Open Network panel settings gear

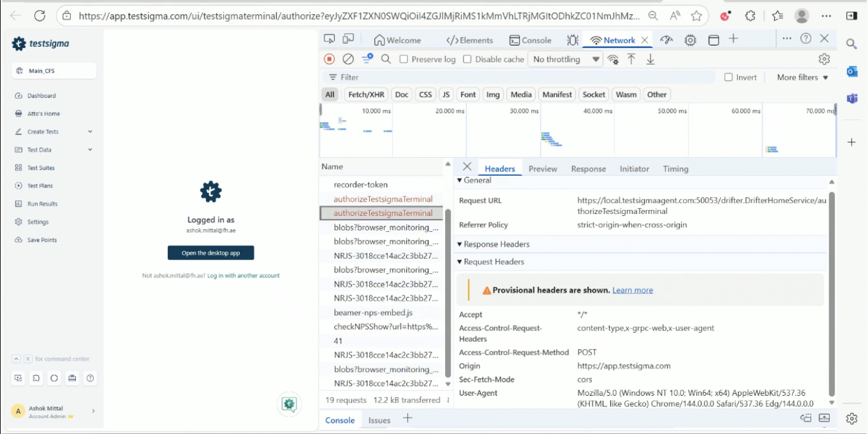[x=824, y=59]
